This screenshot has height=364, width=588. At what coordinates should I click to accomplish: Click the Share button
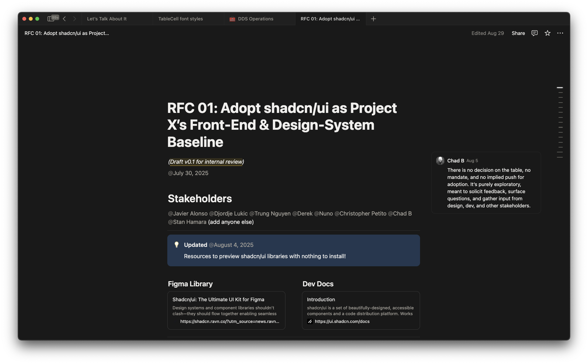point(518,33)
